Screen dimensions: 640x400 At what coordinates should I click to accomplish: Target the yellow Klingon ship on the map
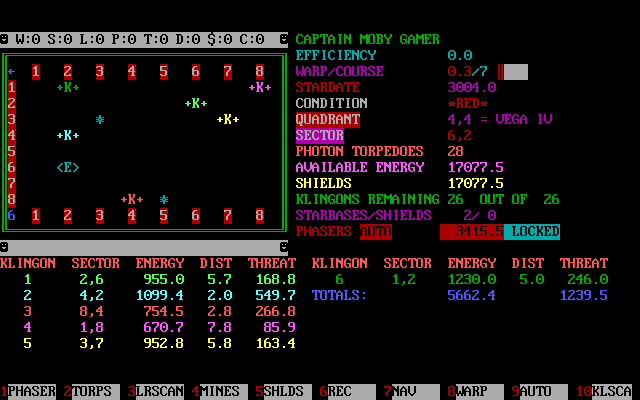(x=228, y=119)
